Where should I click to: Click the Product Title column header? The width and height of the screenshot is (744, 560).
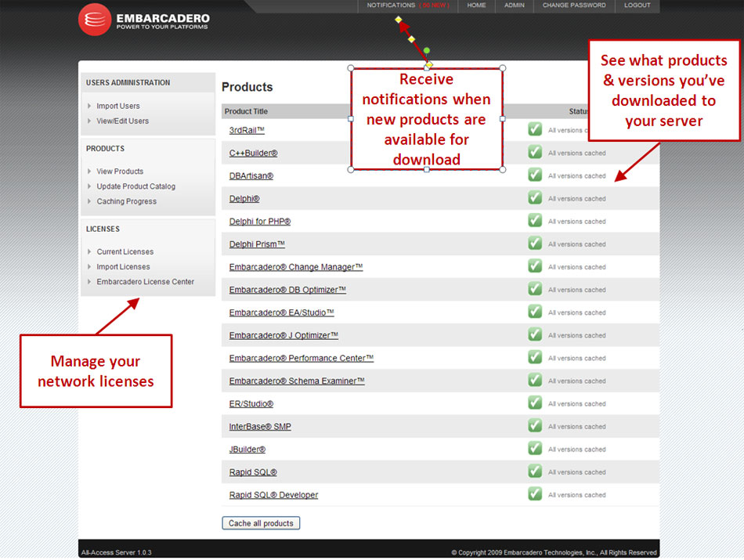(x=246, y=111)
